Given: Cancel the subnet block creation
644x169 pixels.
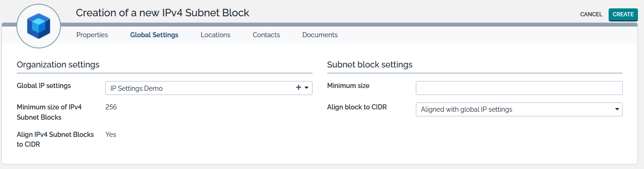Looking at the screenshot, I should 591,14.
